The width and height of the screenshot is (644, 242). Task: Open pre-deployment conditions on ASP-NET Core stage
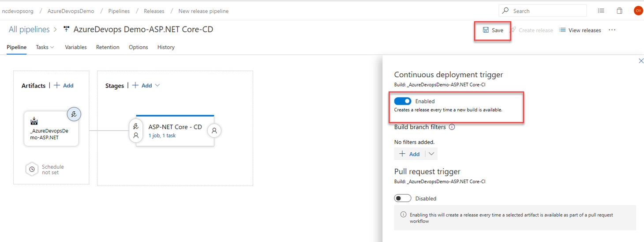tap(136, 131)
